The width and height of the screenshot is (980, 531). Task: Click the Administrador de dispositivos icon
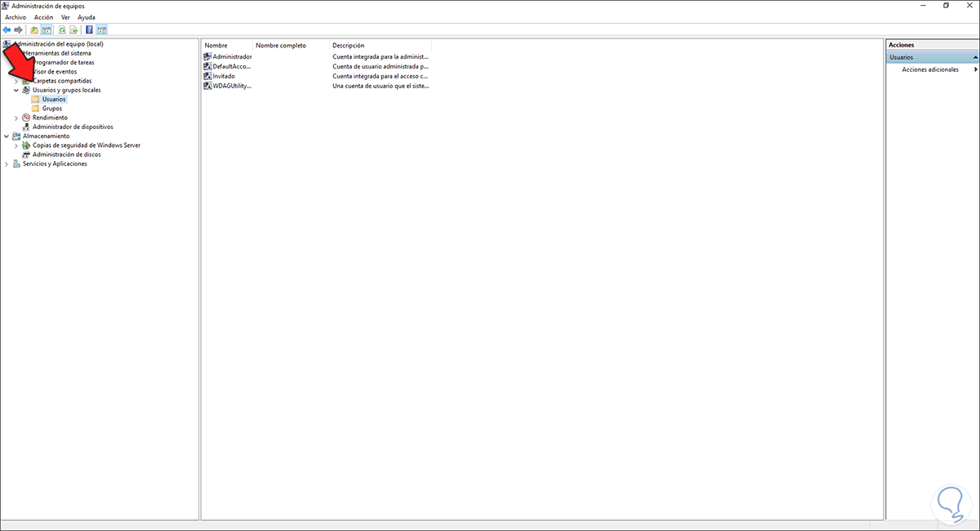click(x=26, y=127)
